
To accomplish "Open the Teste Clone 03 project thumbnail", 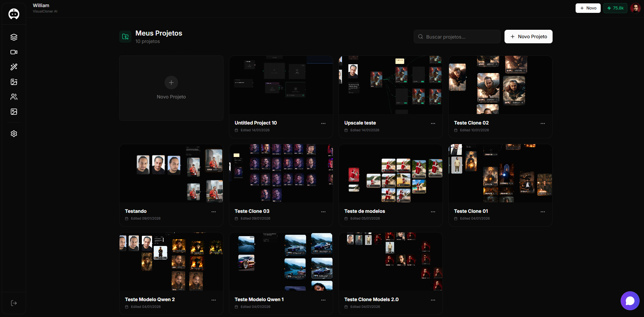I will coord(281,173).
